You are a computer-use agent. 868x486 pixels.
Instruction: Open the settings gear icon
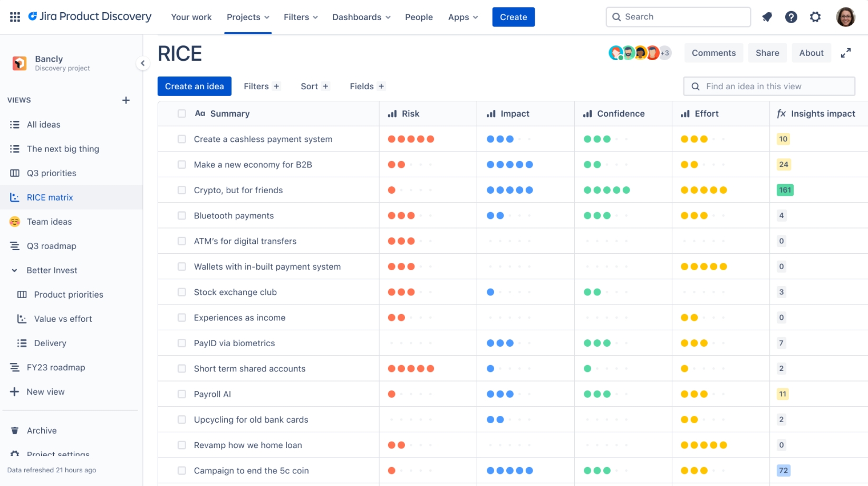815,16
